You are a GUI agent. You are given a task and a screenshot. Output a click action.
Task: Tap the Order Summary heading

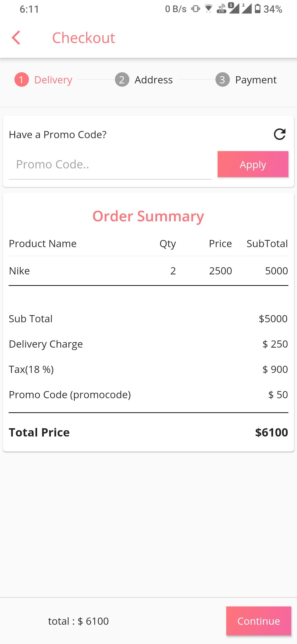click(148, 216)
